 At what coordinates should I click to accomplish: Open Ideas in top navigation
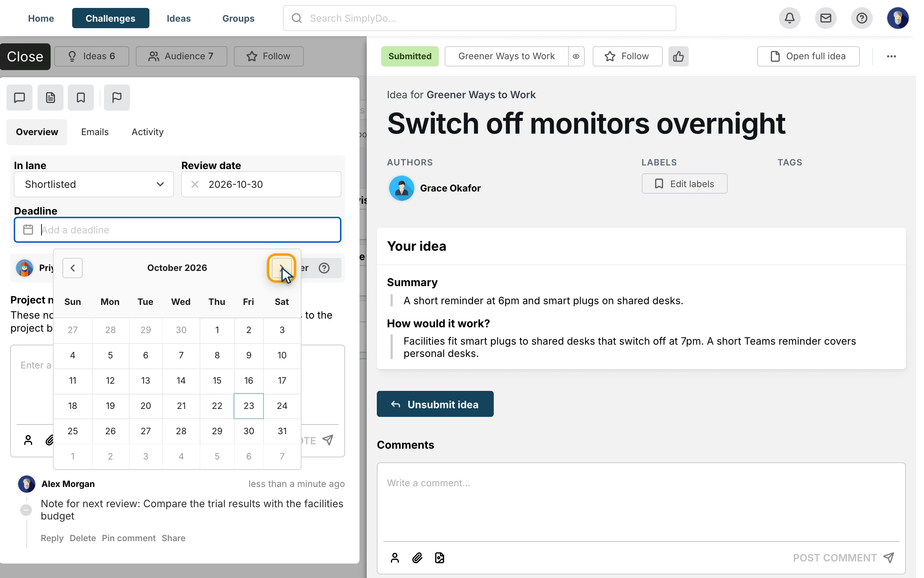coord(178,18)
